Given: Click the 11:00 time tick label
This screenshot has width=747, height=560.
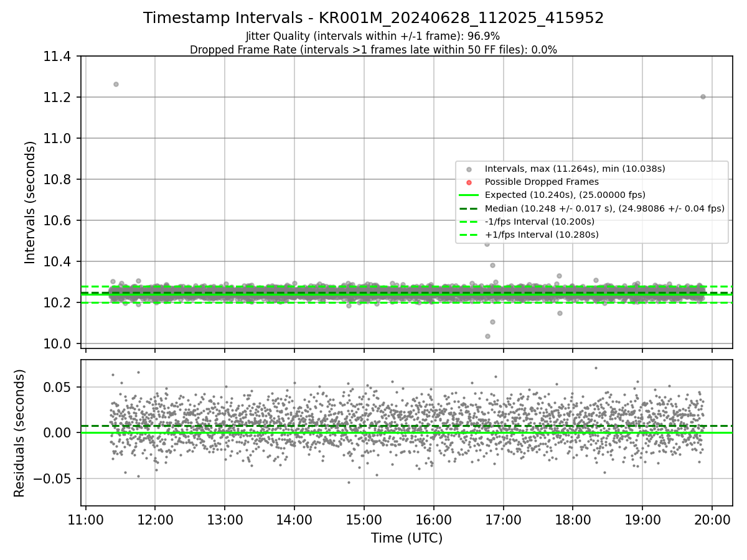Looking at the screenshot, I should [85, 519].
